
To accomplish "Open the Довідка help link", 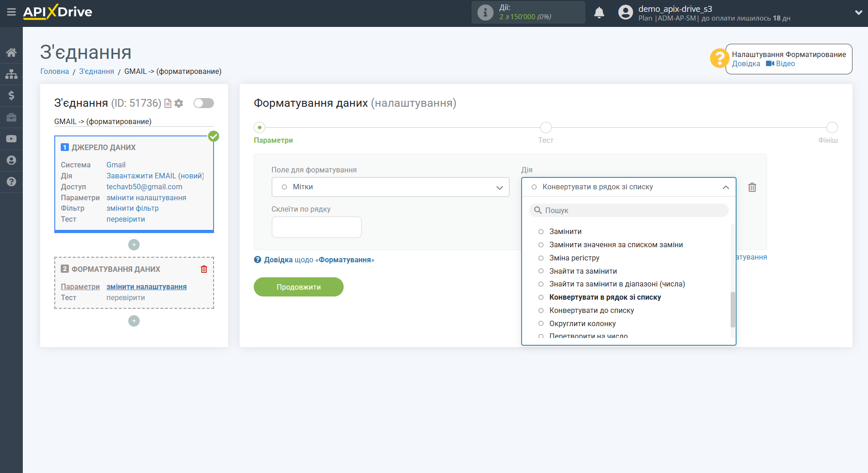I will (x=746, y=64).
